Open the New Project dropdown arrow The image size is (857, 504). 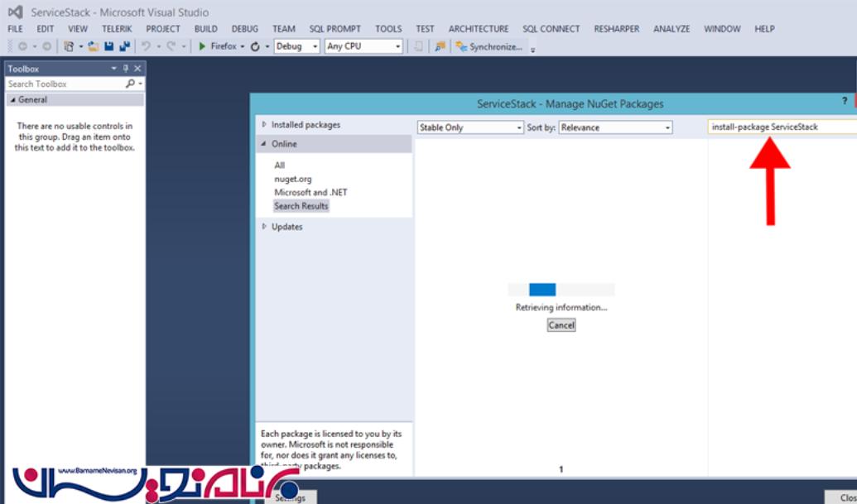tap(81, 46)
